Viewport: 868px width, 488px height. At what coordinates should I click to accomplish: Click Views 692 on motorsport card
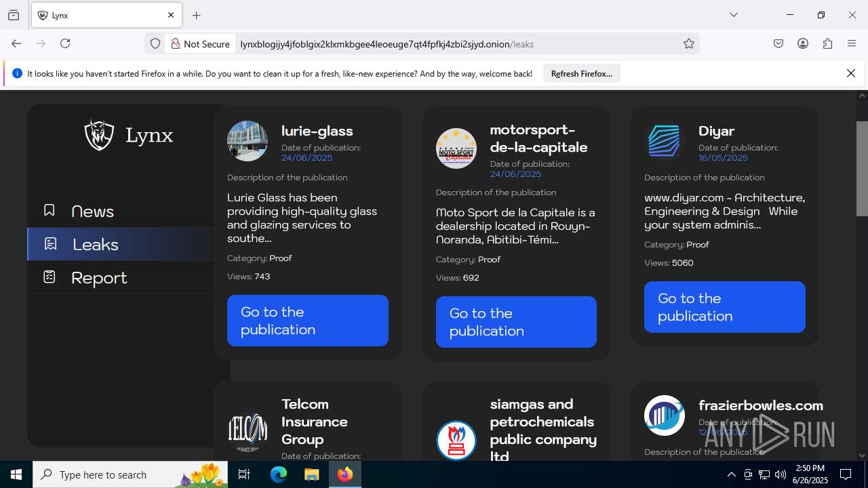[457, 278]
